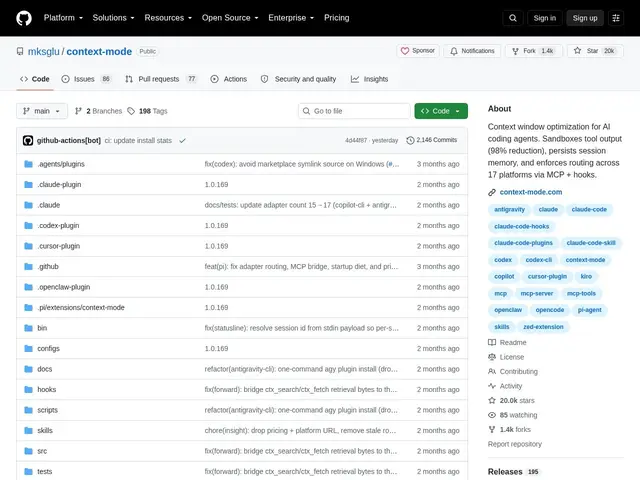Open the ci: update install stats commit message
This screenshot has width=640, height=480.
[138, 140]
